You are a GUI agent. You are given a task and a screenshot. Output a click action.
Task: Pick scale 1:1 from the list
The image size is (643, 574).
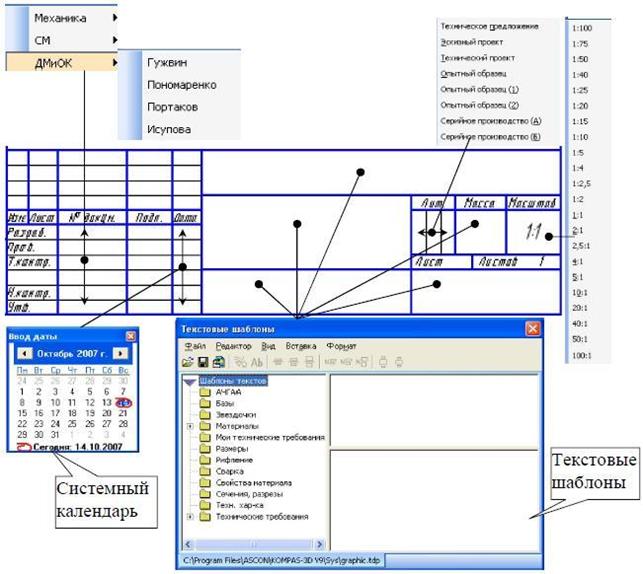pyautogui.click(x=577, y=215)
